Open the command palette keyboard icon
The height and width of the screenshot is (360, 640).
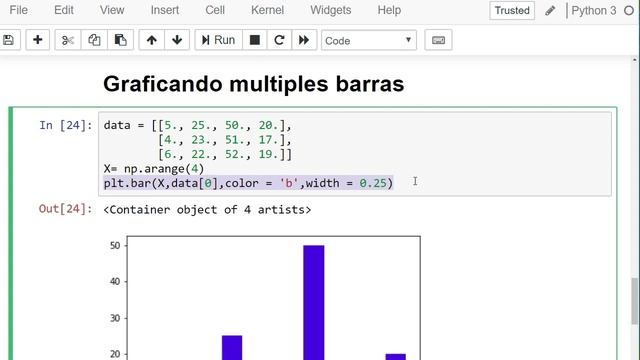(438, 40)
